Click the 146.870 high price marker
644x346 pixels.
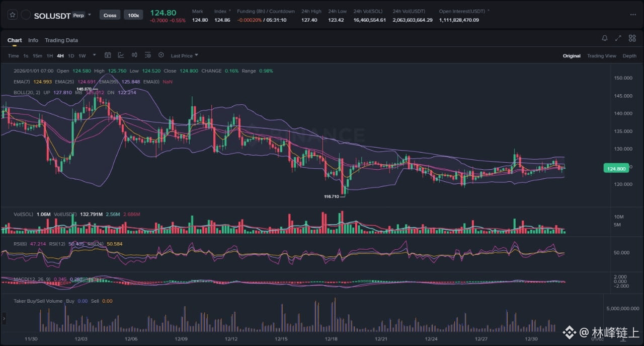click(x=83, y=89)
